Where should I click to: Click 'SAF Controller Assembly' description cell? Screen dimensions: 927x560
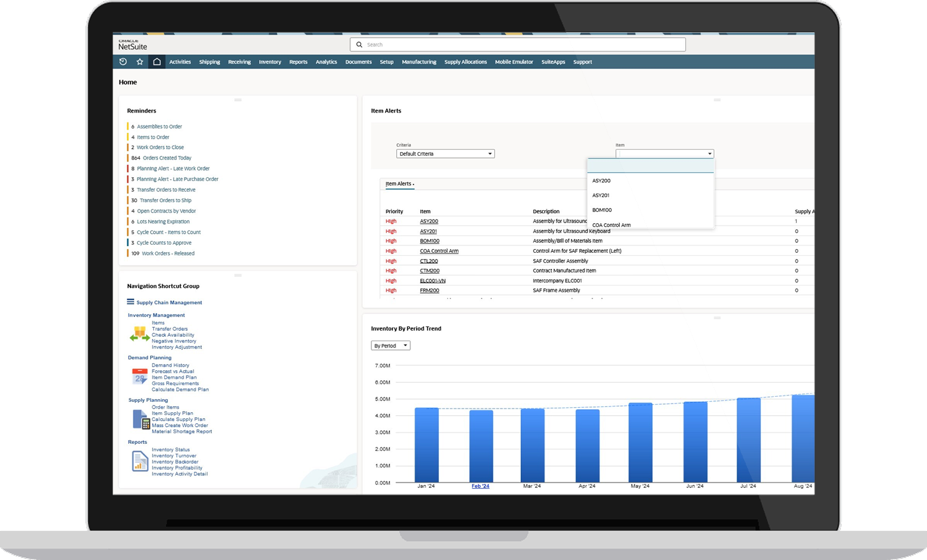(x=561, y=261)
